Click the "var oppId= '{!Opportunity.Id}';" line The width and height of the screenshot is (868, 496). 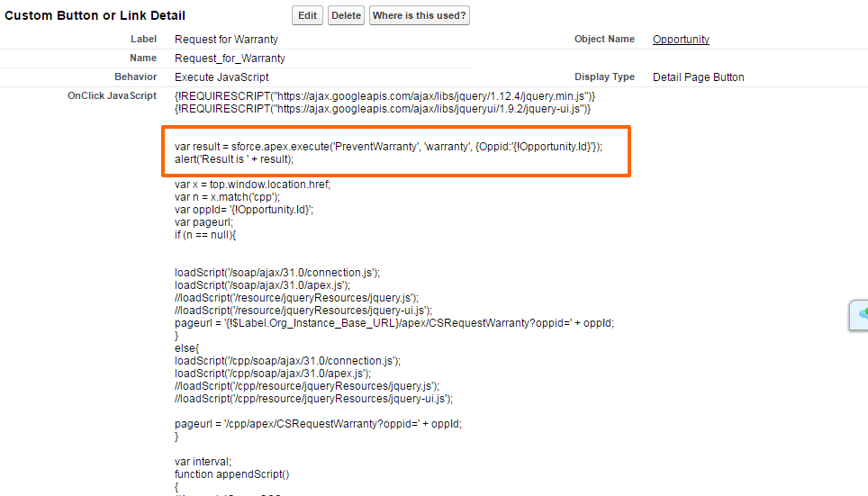[x=244, y=209]
